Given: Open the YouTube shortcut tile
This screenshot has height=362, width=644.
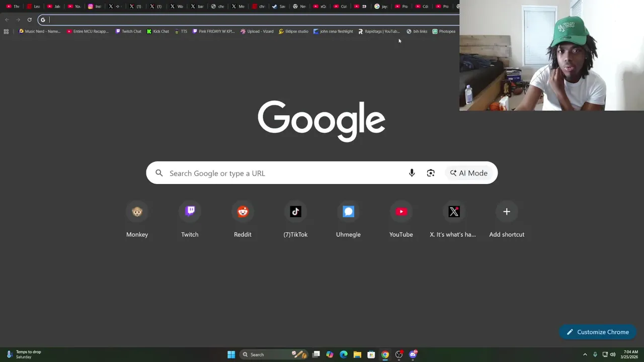Looking at the screenshot, I should pyautogui.click(x=401, y=220).
